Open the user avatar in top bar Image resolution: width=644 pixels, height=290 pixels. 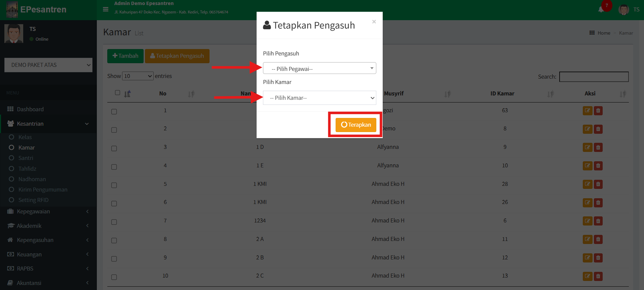(x=623, y=9)
